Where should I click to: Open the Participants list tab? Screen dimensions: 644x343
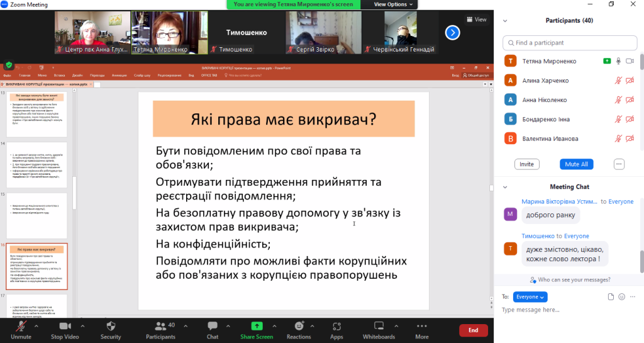click(160, 326)
